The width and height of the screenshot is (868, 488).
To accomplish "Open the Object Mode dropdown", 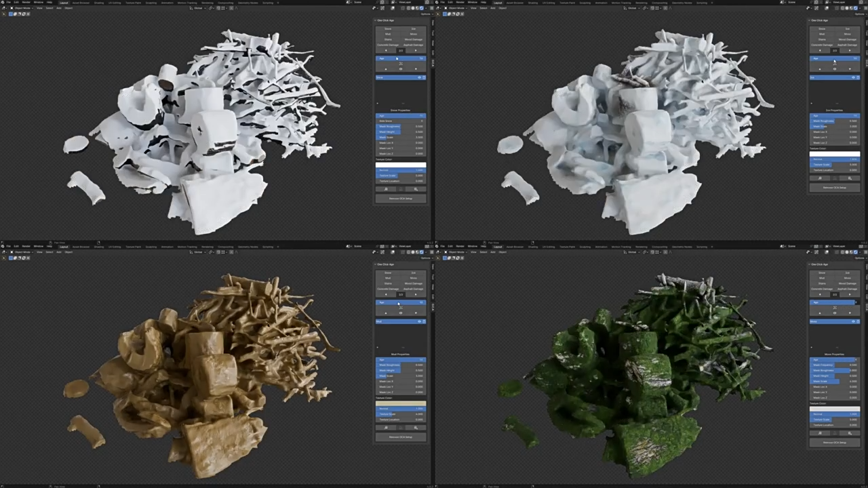I will (22, 8).
